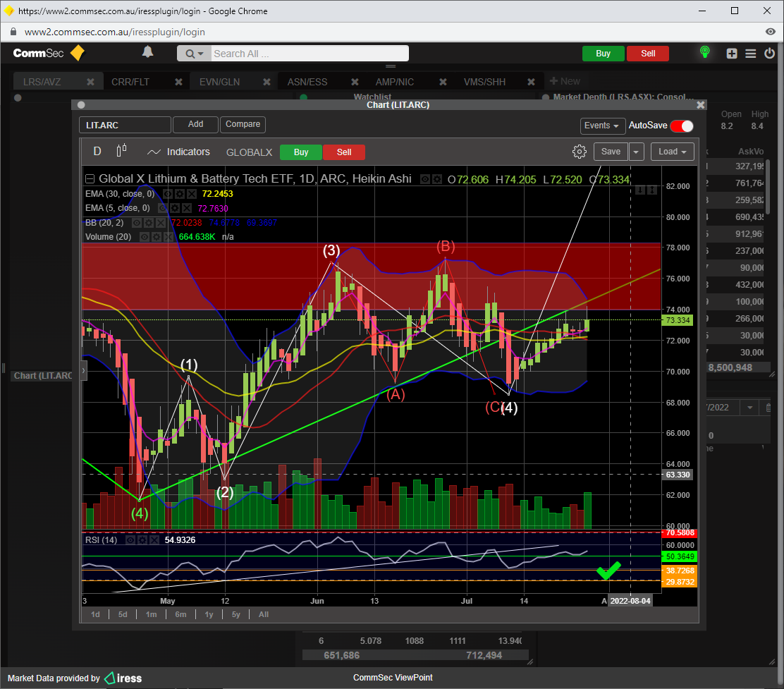Select the 6m time range
The image size is (784, 689).
180,614
